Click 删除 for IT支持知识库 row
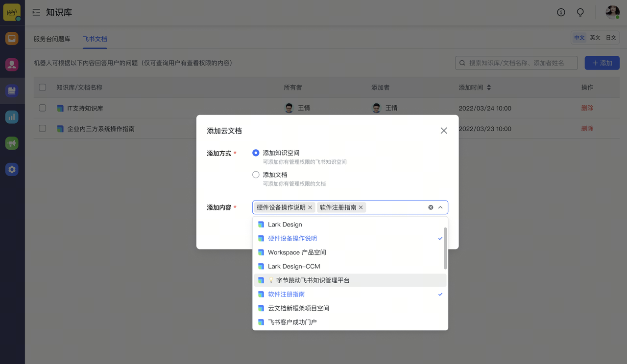This screenshot has width=627, height=364. click(x=587, y=108)
